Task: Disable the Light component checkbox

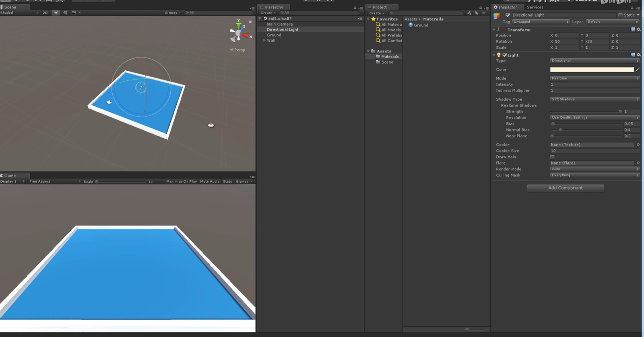Action: pyautogui.click(x=505, y=55)
